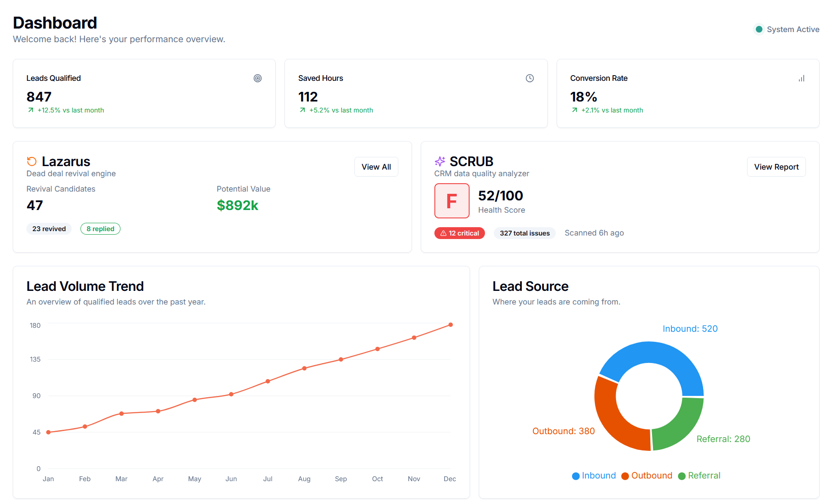Click the 8 replied badge
Screen dimensions: 831x504
[100, 228]
